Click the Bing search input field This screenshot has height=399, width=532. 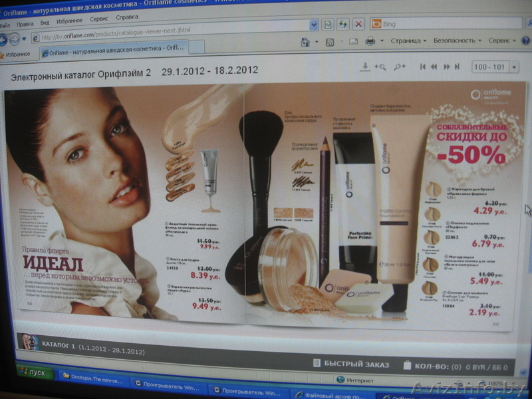(446, 24)
